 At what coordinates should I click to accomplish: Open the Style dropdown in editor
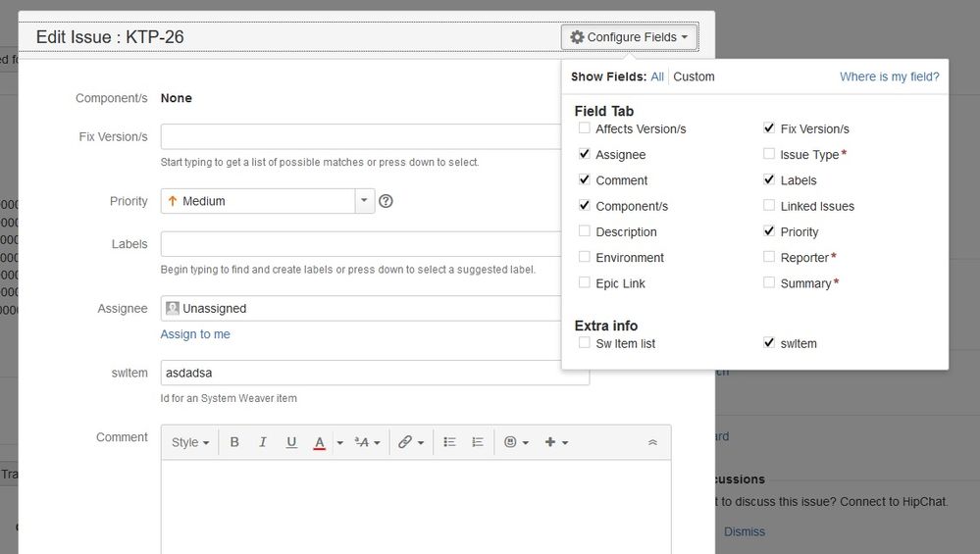[190, 442]
